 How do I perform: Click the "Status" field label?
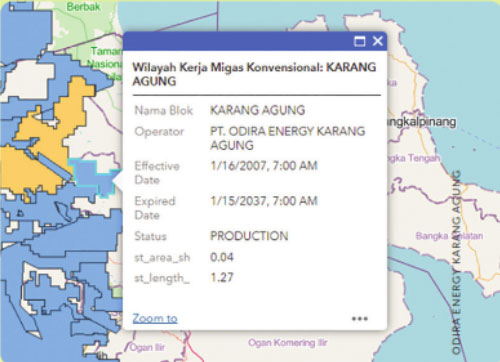(150, 236)
